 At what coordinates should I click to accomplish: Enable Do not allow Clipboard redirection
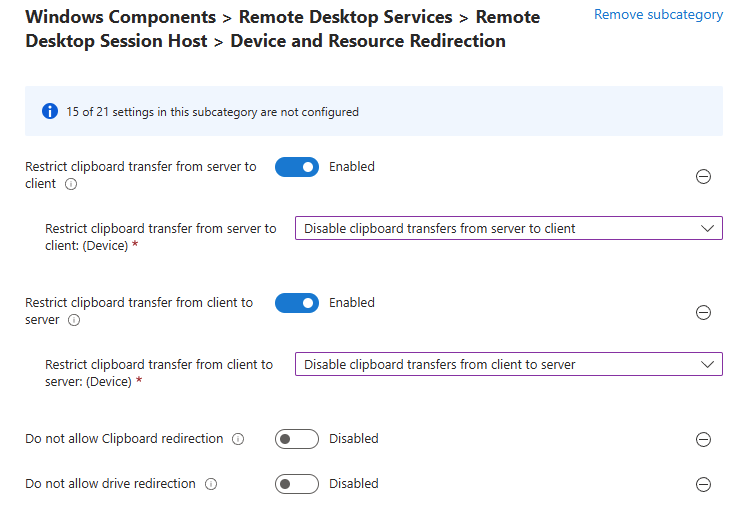click(x=297, y=439)
